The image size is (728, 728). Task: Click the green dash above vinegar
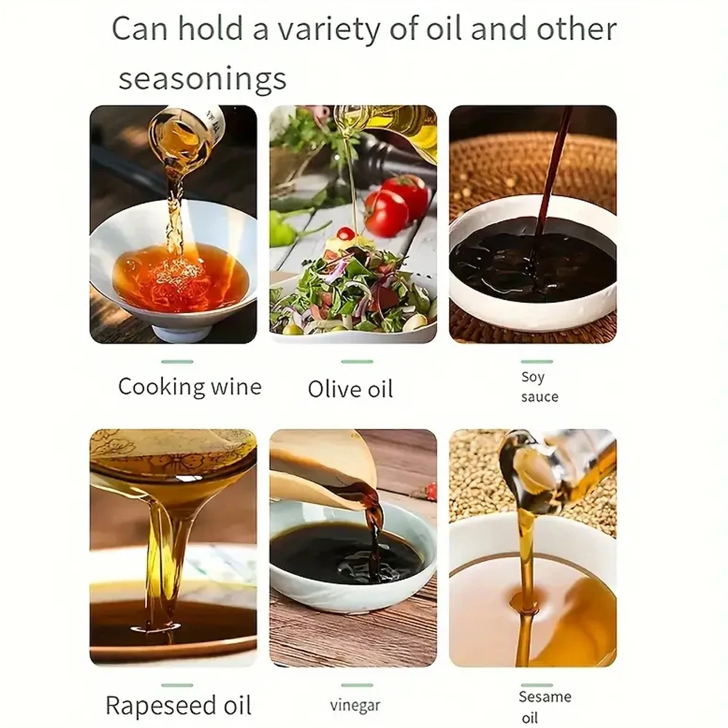click(x=357, y=685)
